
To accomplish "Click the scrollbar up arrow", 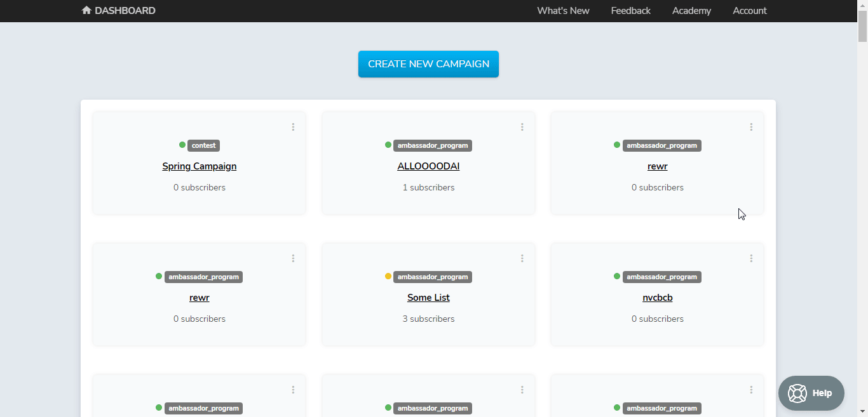I will 862,5.
